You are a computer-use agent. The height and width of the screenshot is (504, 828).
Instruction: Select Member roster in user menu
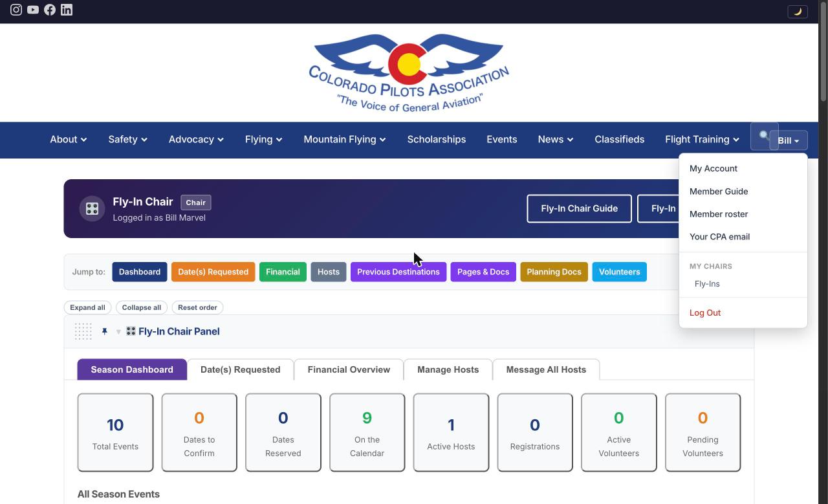pos(743,214)
